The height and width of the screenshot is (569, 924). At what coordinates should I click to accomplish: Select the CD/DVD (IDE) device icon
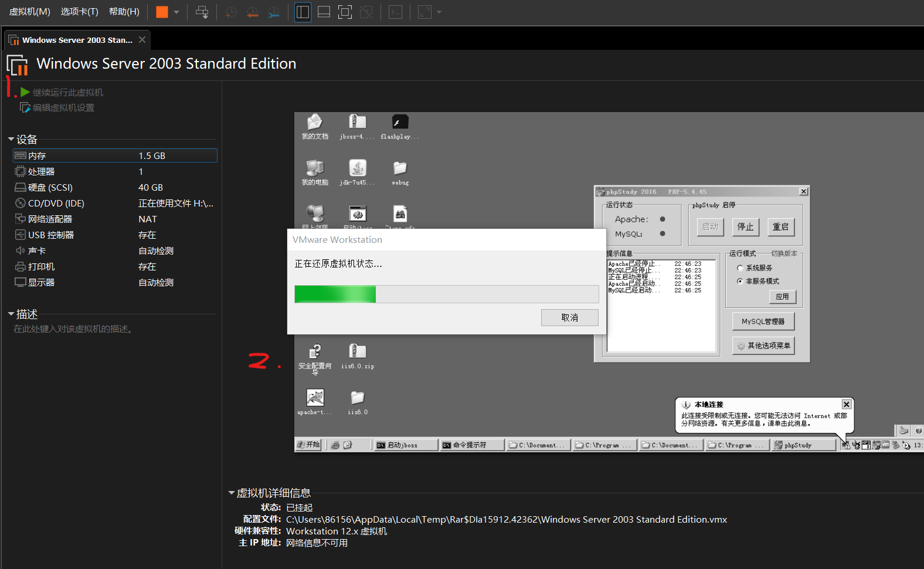pyautogui.click(x=21, y=203)
